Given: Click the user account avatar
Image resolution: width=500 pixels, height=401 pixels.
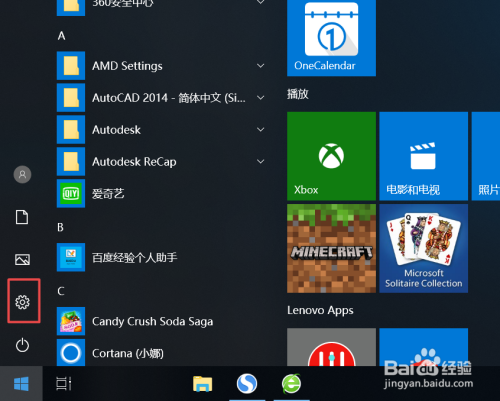Looking at the screenshot, I should 22,174.
